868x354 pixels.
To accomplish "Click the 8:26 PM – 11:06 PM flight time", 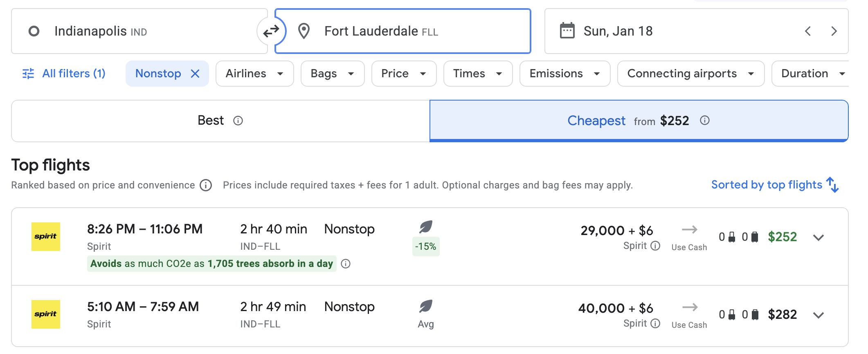I will point(145,229).
